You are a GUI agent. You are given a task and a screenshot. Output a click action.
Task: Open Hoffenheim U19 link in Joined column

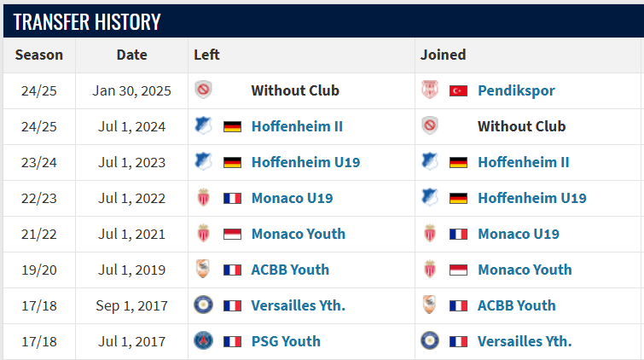[x=532, y=198]
